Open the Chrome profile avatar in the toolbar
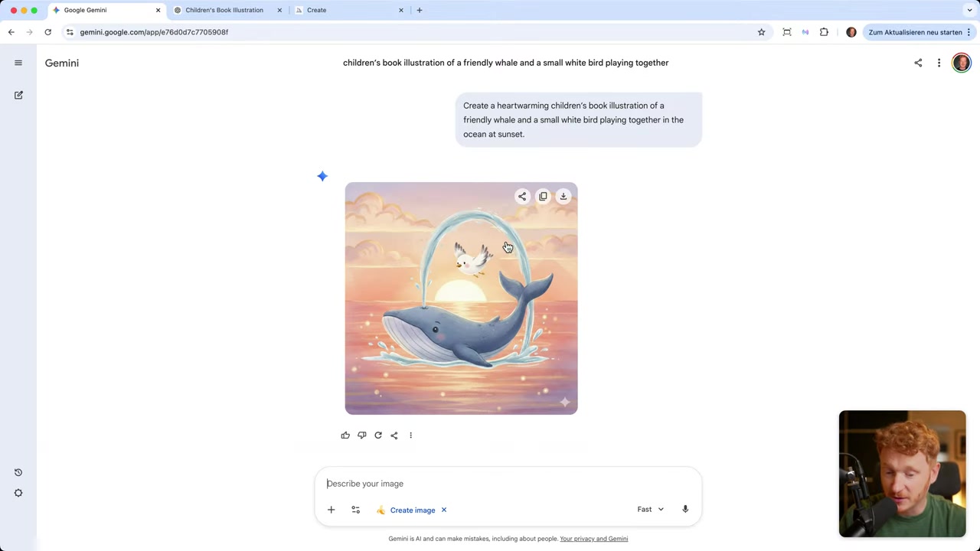Screen dimensions: 980x551 [851, 32]
